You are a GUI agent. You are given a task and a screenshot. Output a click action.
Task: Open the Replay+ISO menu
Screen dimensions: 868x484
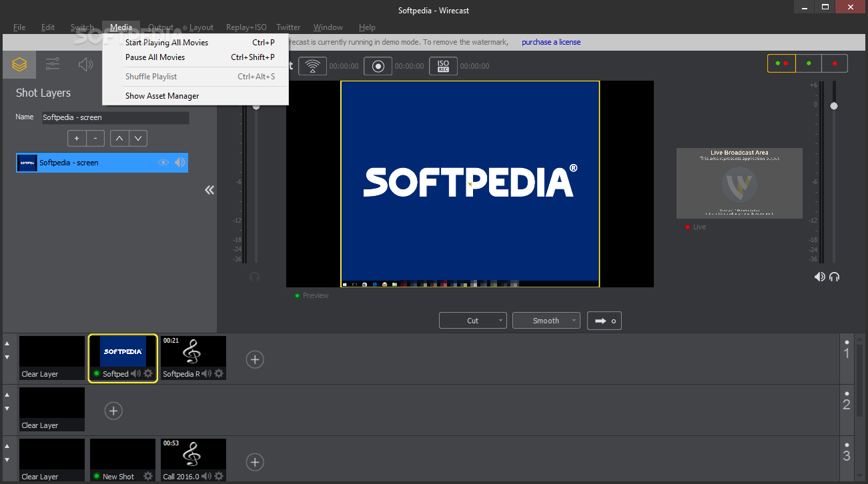point(246,27)
